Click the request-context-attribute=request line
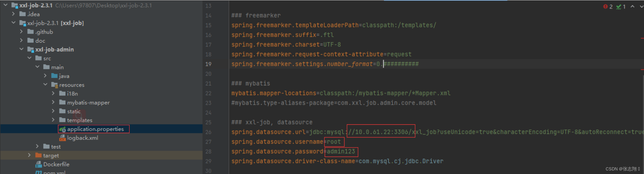This screenshot has height=174, width=644. pyautogui.click(x=321, y=54)
